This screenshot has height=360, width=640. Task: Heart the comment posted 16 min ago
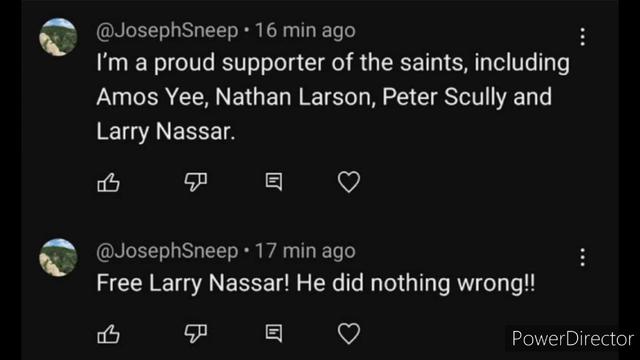pos(349,182)
